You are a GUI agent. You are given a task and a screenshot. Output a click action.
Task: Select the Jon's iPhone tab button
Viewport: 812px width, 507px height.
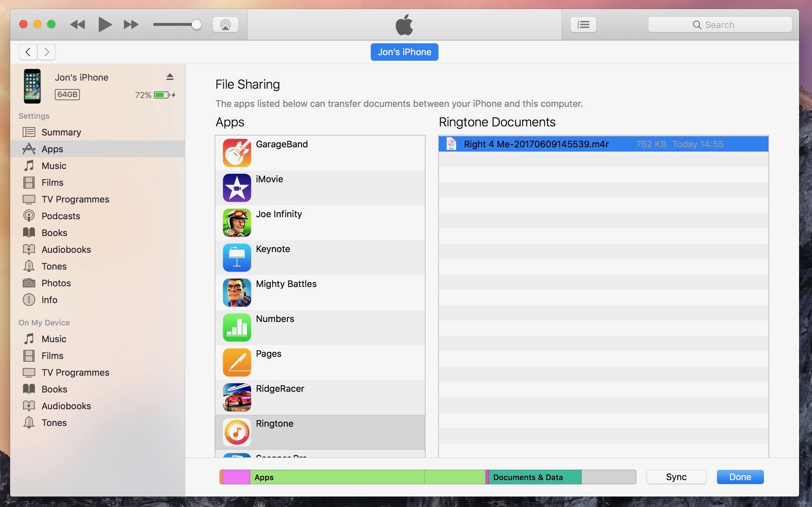coord(404,52)
